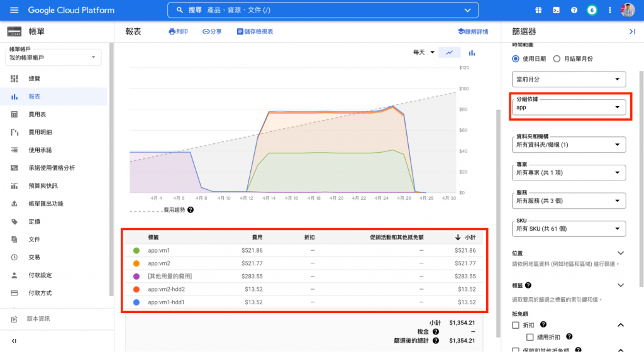Toggle the 折扣 checkbox
Screen dimensions: 644x352
[516, 325]
